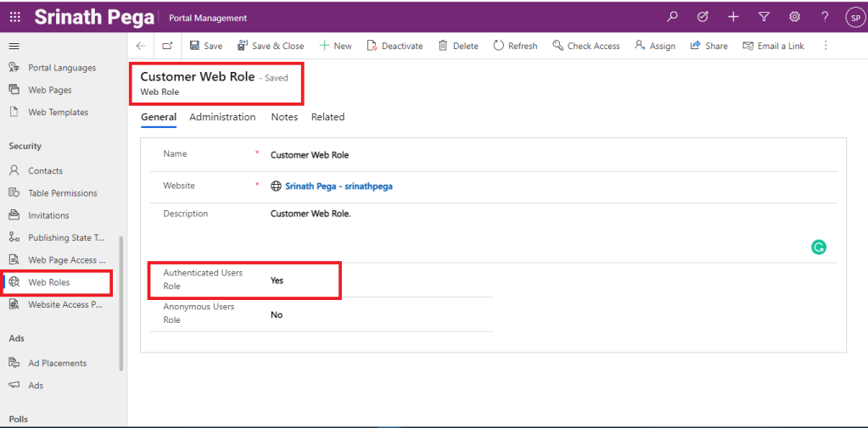The height and width of the screenshot is (428, 868).
Task: Open record in new window icon
Action: click(x=167, y=46)
